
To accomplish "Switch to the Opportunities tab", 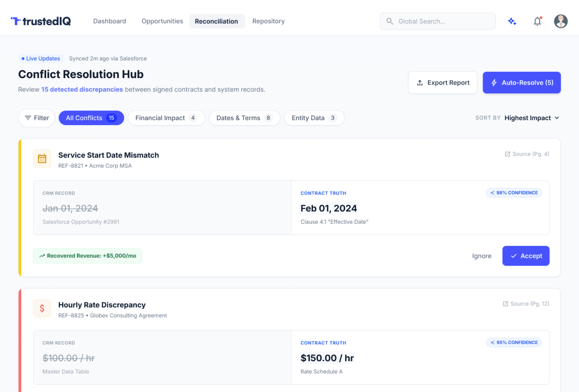I will pyautogui.click(x=162, y=21).
